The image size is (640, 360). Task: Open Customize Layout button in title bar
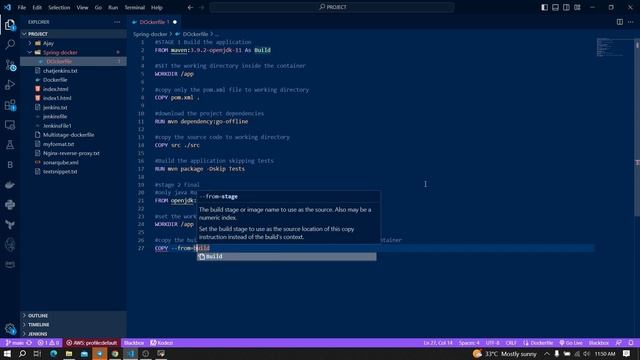point(577,7)
